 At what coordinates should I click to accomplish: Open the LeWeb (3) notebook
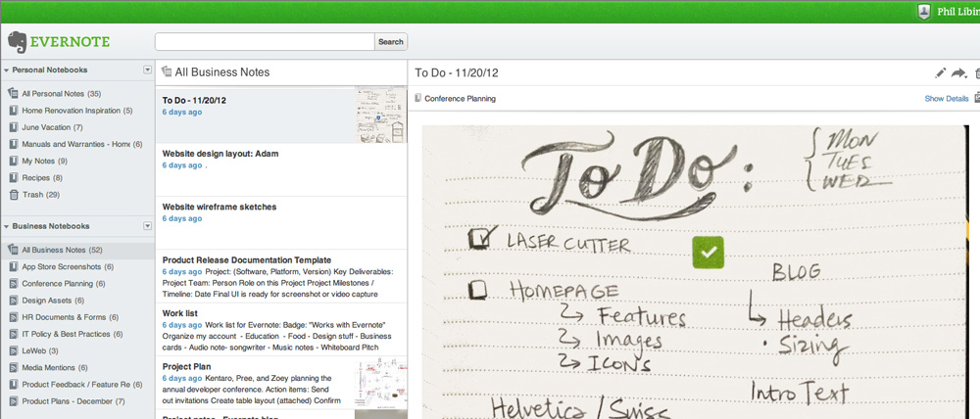coord(40,350)
